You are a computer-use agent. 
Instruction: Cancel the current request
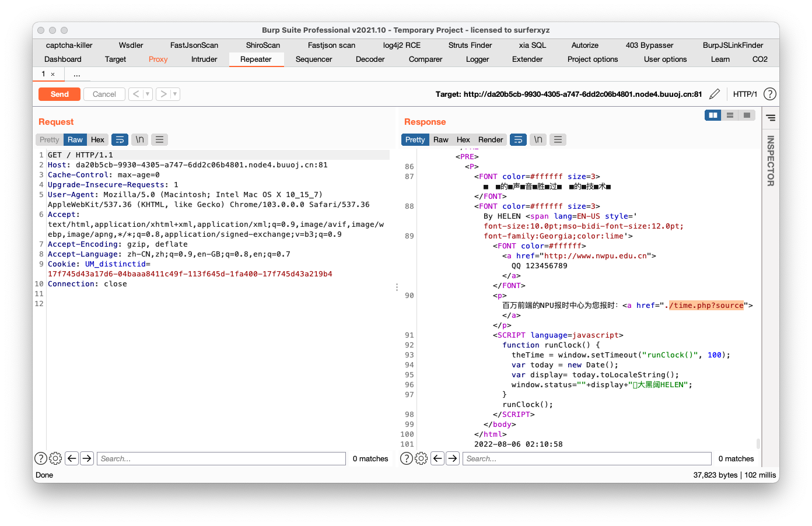click(x=104, y=94)
